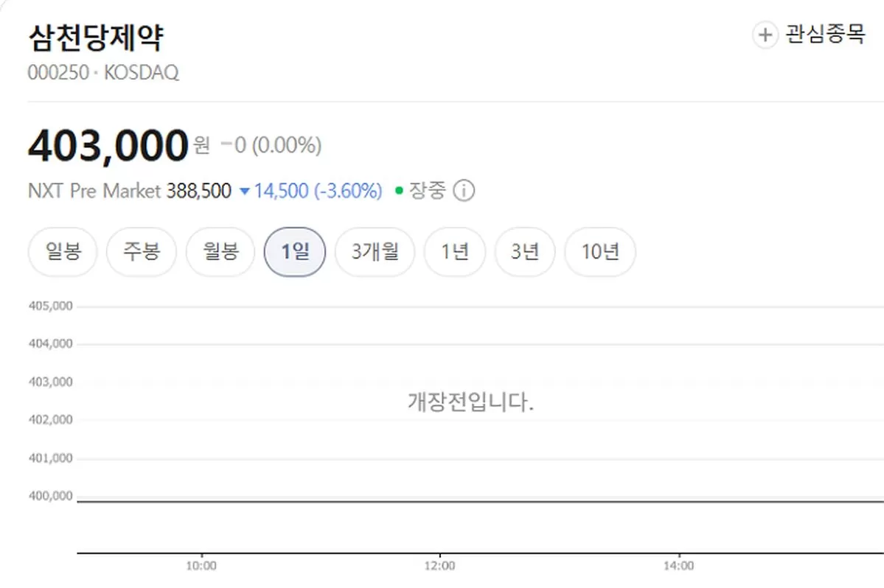Screen dimensions: 884x588
Task: Show the 3개월 chart range
Action: [375, 253]
